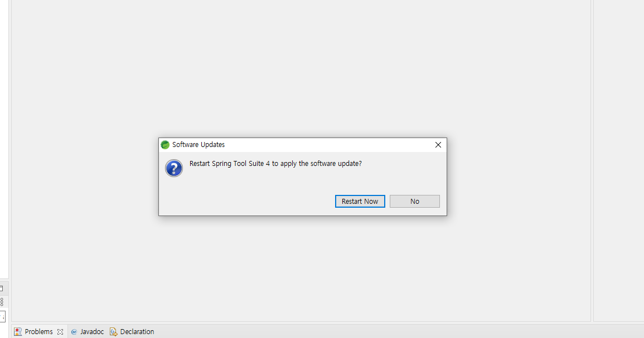The width and height of the screenshot is (644, 338).
Task: Click the restart confirmation message text
Action: tap(275, 164)
